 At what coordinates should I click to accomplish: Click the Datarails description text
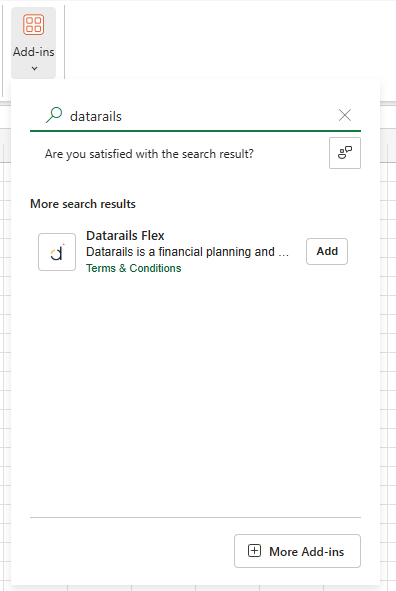tap(187, 252)
